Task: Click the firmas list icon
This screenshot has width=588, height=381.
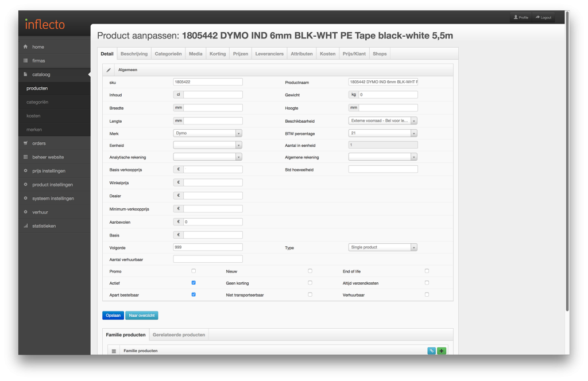Action: pos(26,61)
